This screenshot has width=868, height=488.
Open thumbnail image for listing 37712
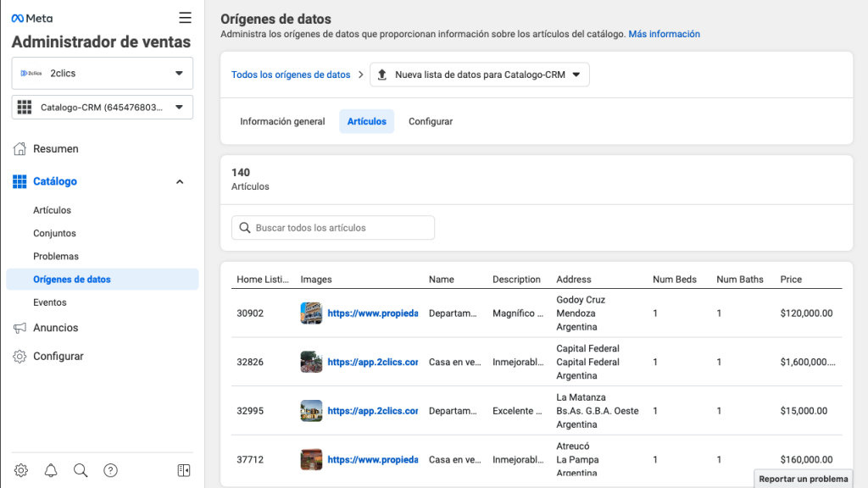(x=311, y=459)
